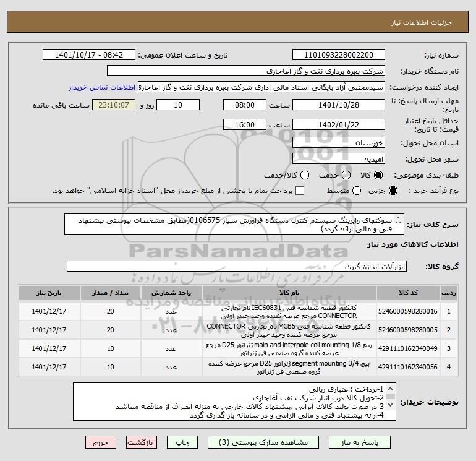This screenshot has width=476, height=461.
Task: Select the کالا radio button
Action: pos(378,175)
